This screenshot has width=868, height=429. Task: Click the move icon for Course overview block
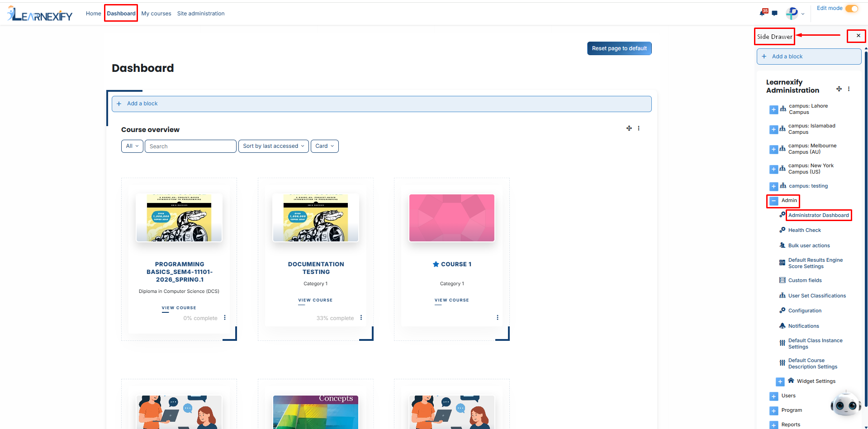629,128
